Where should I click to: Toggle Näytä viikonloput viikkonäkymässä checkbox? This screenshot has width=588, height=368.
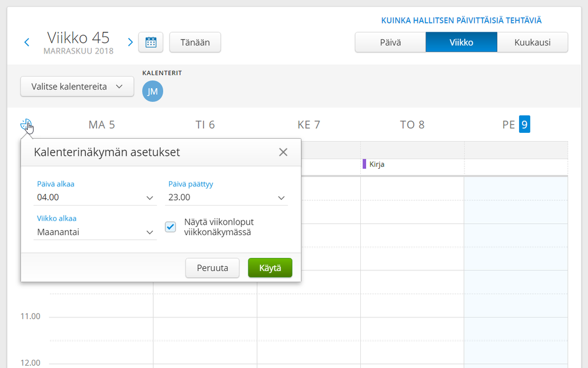pos(171,227)
